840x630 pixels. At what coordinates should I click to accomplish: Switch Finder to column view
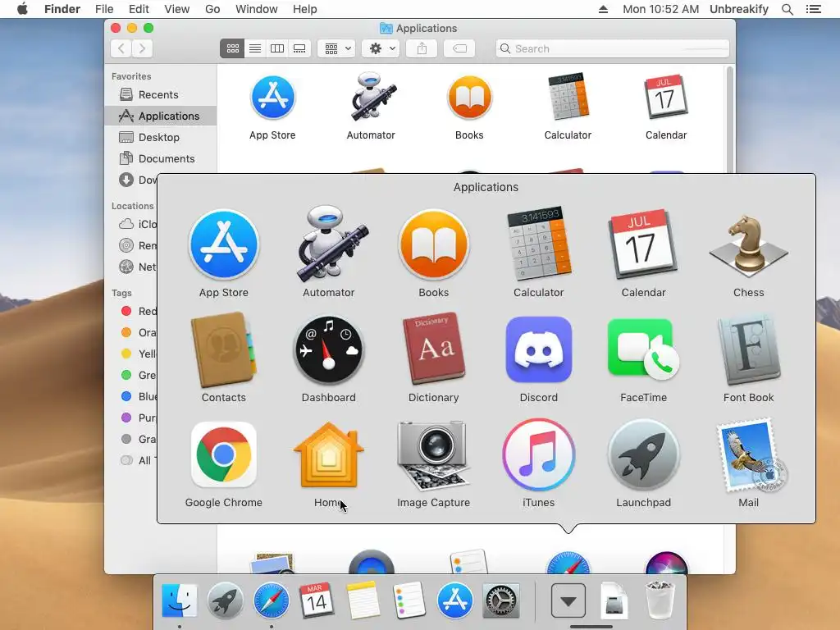pos(277,48)
